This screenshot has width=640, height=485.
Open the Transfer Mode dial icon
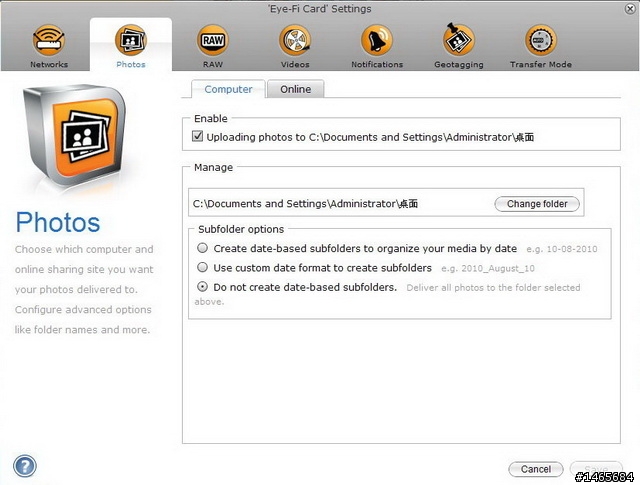coord(541,40)
